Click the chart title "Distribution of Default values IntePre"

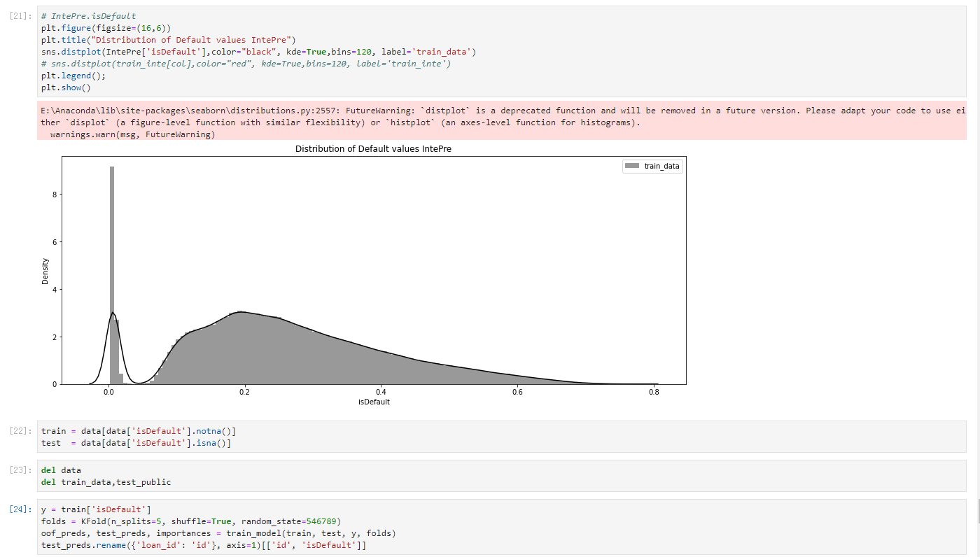coord(374,149)
